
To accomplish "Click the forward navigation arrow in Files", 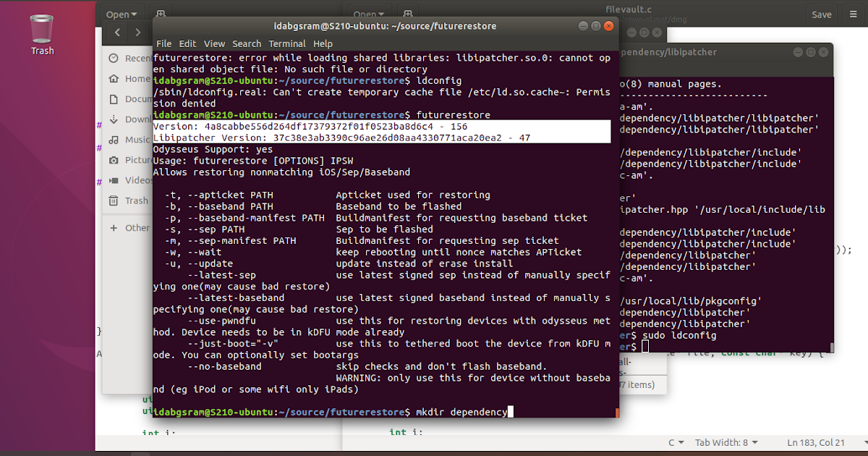I will pyautogui.click(x=137, y=32).
